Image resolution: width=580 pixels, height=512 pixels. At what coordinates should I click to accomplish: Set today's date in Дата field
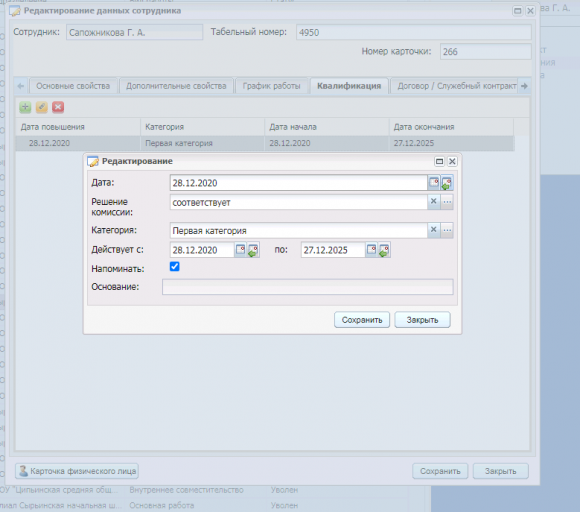(x=446, y=183)
